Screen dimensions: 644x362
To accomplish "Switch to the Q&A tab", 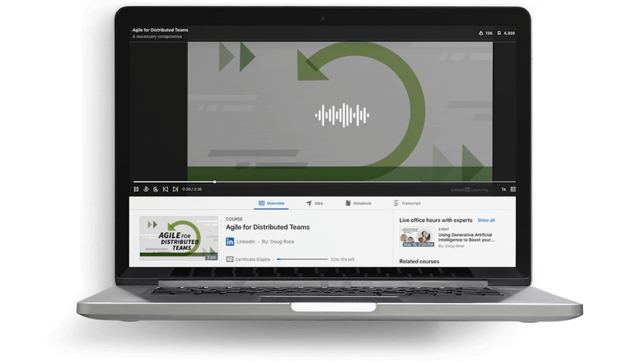I will click(x=314, y=203).
